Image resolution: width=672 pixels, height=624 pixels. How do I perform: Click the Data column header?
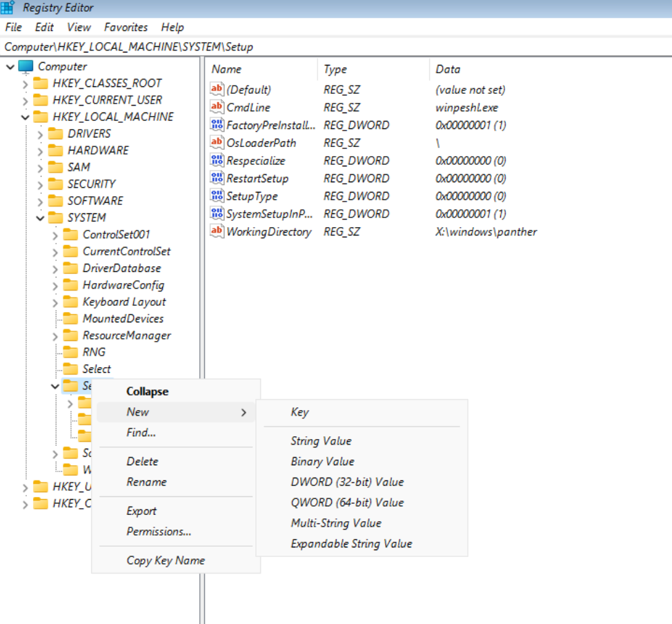pos(448,69)
